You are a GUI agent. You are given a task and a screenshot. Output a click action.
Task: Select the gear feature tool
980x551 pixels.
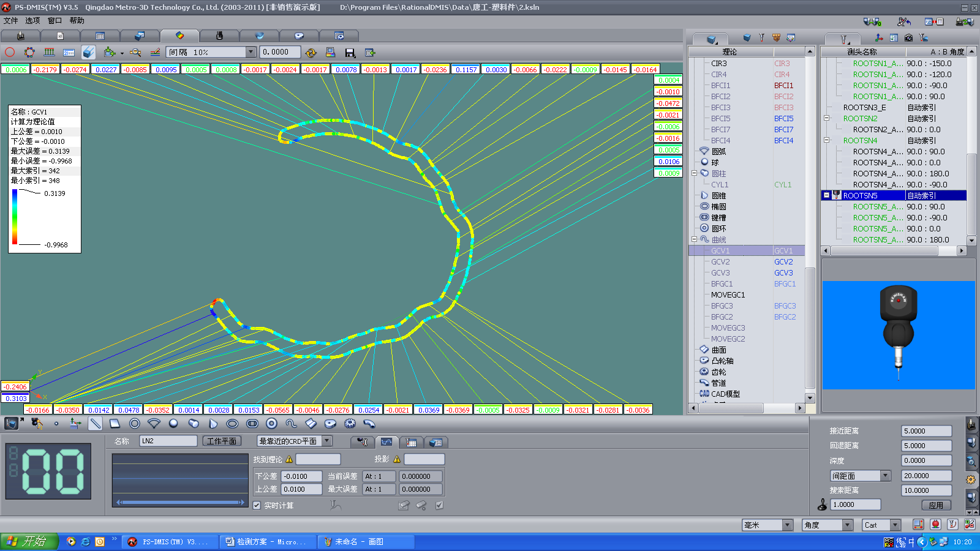[350, 423]
